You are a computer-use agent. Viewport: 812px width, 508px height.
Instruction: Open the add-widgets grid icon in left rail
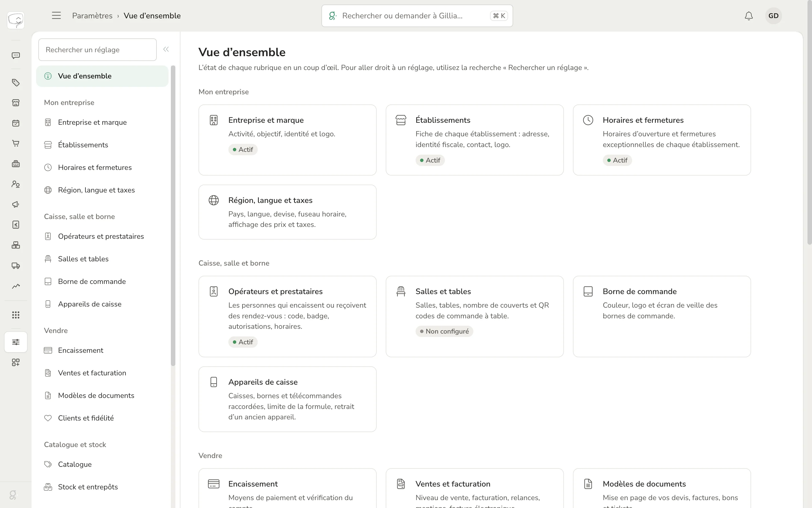point(16,362)
